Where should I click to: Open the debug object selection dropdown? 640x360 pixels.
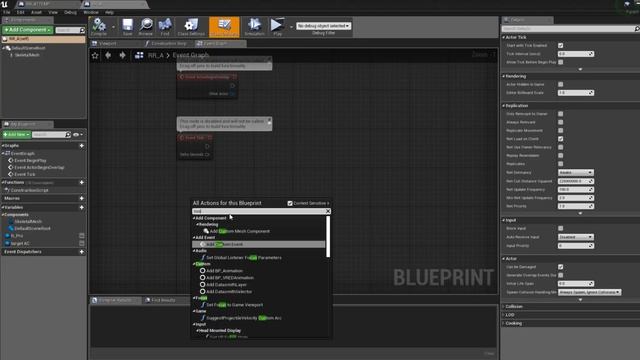tap(323, 26)
